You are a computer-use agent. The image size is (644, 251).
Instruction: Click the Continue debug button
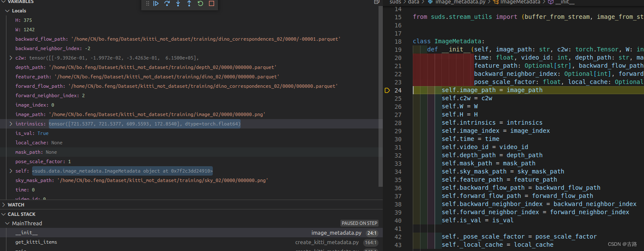point(156,3)
